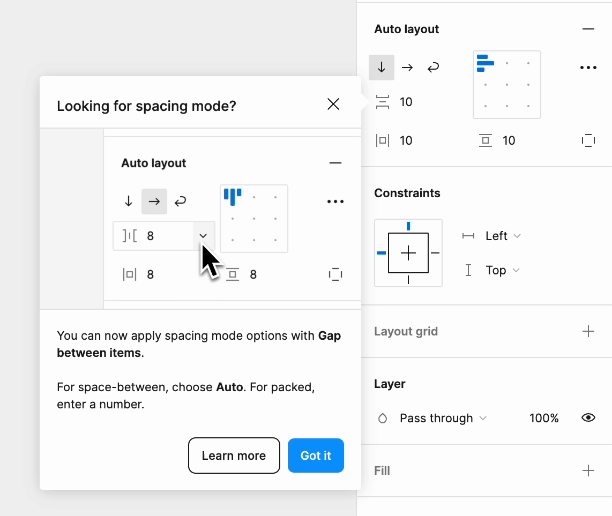The width and height of the screenshot is (612, 516).
Task: Select horizontal direction in right panel Auto layout
Action: coord(407,68)
